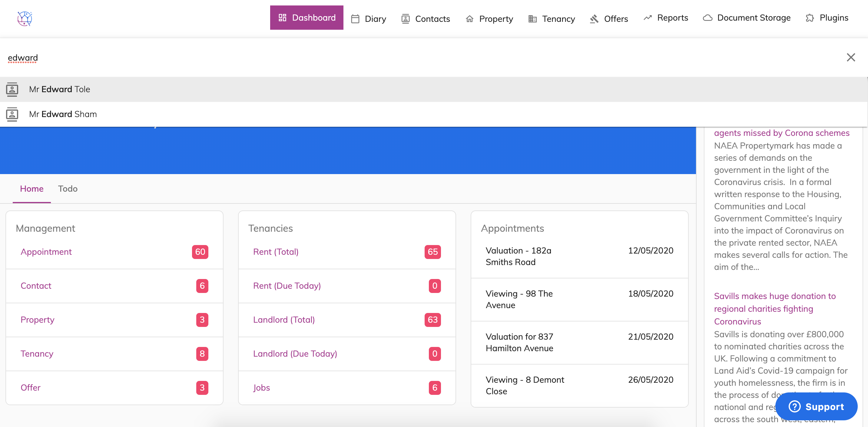Click the Document Storage cloud icon
The image size is (868, 427).
click(707, 18)
